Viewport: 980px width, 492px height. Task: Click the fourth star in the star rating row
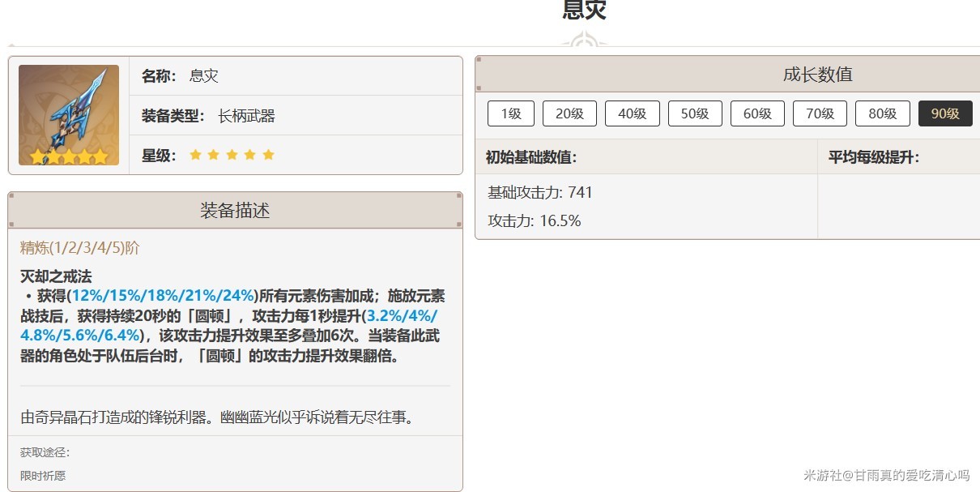[x=249, y=154]
